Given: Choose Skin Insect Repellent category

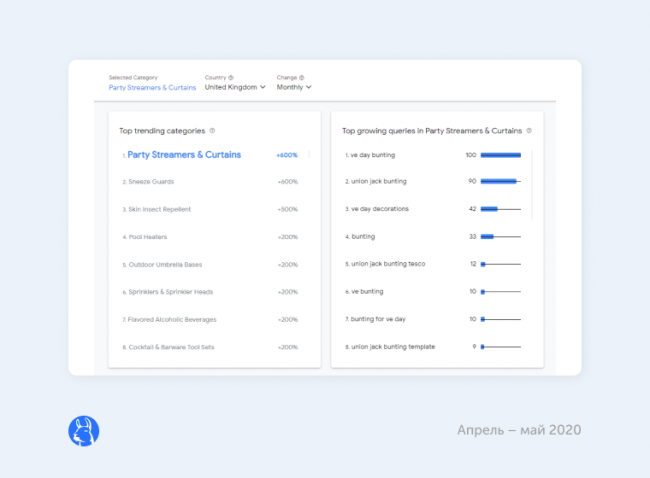Looking at the screenshot, I should (x=159, y=209).
